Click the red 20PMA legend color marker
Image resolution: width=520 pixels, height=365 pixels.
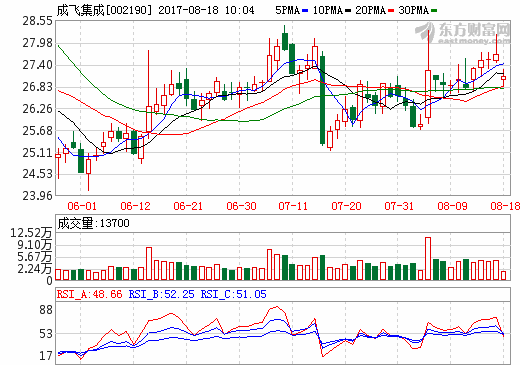click(x=391, y=11)
